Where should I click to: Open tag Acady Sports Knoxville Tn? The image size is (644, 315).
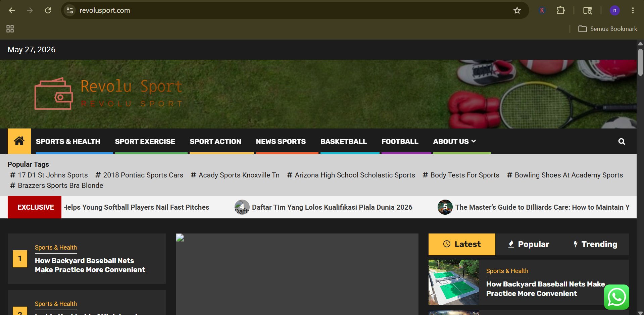coord(235,175)
